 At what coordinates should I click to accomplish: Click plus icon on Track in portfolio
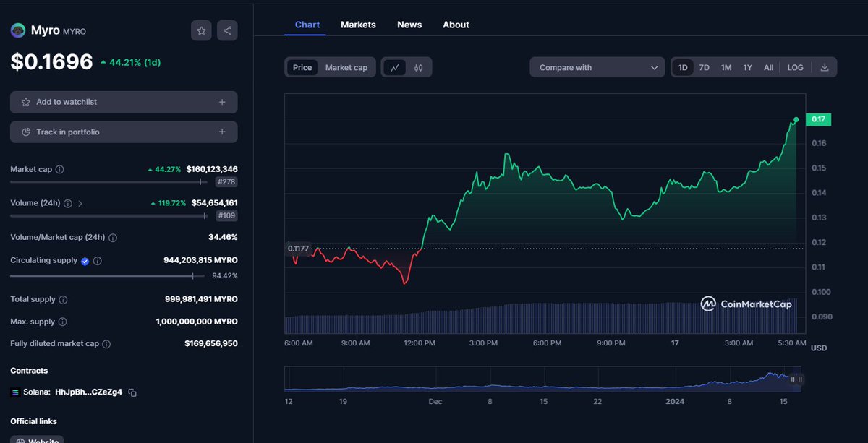222,132
